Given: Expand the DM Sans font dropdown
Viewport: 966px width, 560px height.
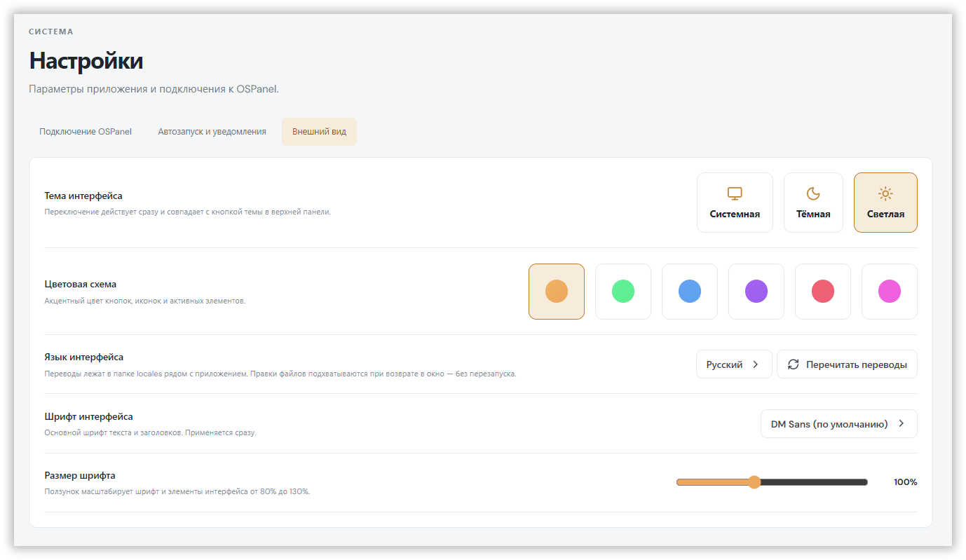Looking at the screenshot, I should pyautogui.click(x=839, y=424).
